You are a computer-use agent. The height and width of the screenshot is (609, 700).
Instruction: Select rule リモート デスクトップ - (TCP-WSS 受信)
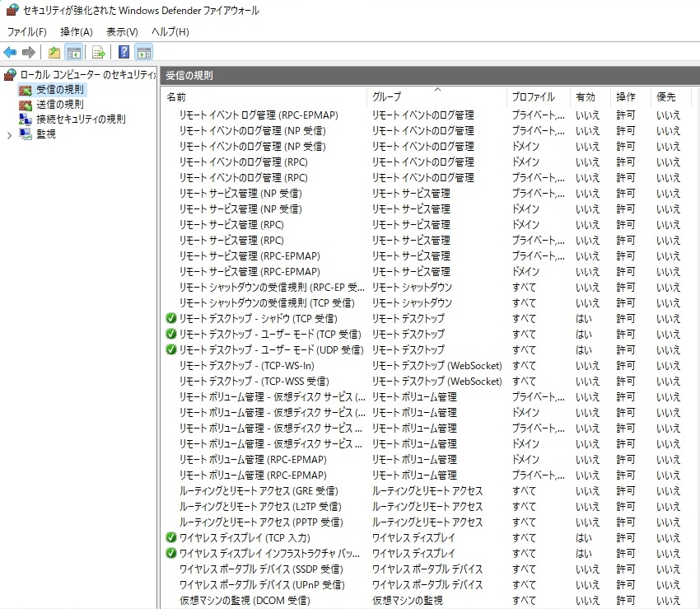coord(254,381)
